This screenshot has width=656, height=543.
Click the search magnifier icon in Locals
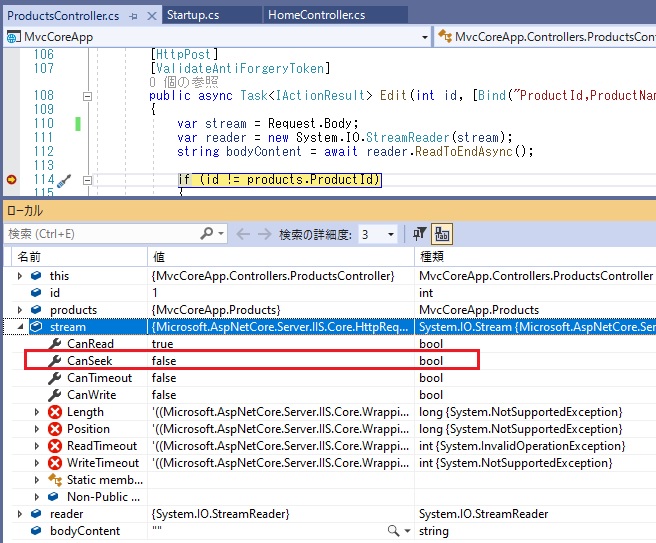point(206,234)
